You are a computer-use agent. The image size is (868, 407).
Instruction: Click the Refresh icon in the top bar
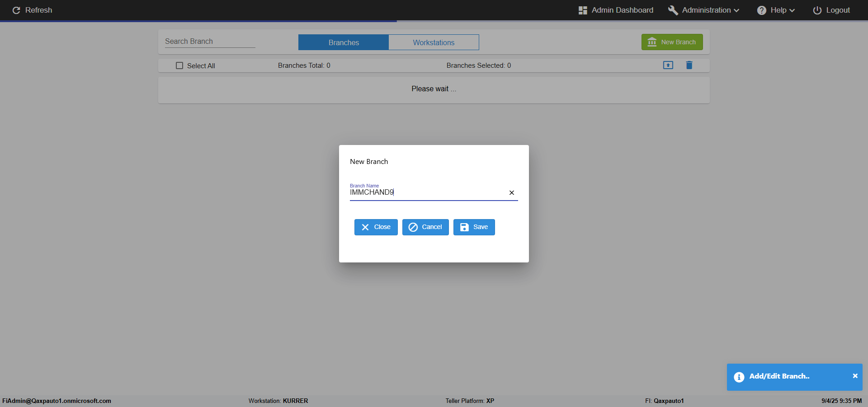click(16, 10)
